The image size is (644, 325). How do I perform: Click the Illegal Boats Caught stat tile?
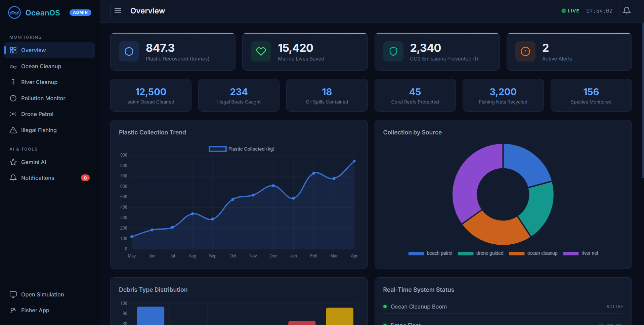239,95
